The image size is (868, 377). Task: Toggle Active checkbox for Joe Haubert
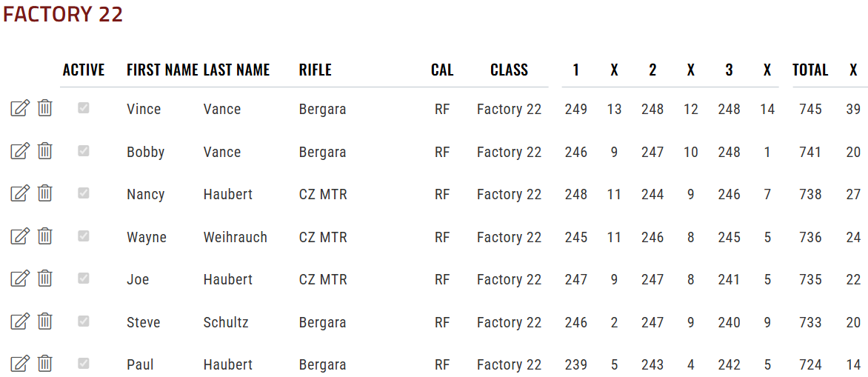tap(84, 278)
